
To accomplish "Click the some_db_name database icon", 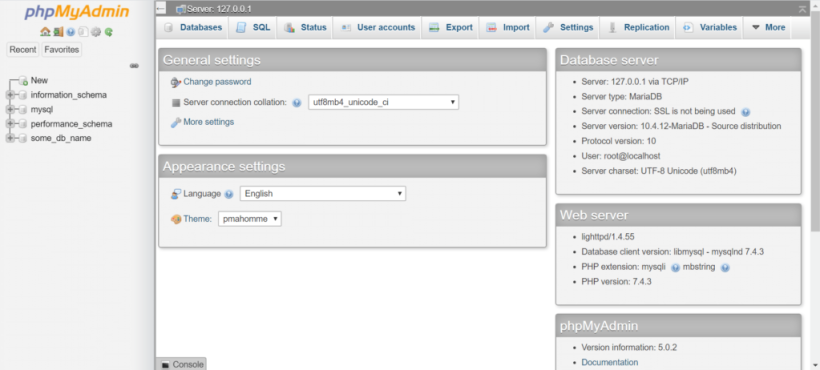I will point(22,138).
